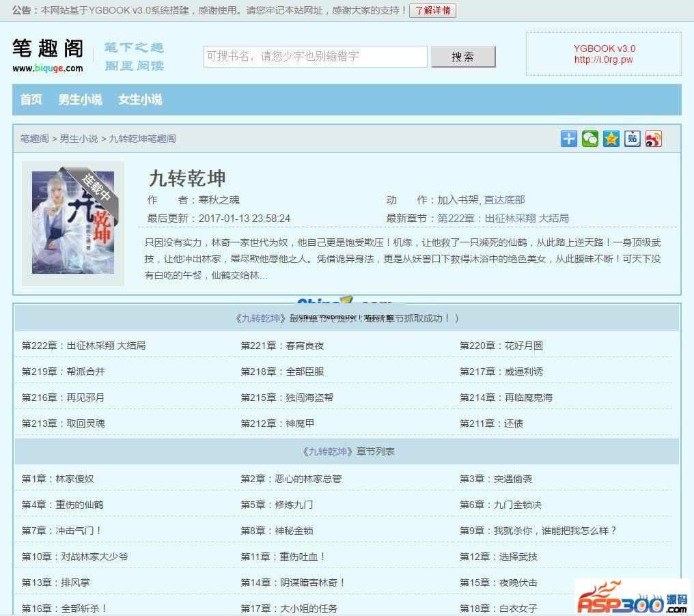
Task: Open the YGBOOK v3.0 ad link
Action: click(x=604, y=54)
